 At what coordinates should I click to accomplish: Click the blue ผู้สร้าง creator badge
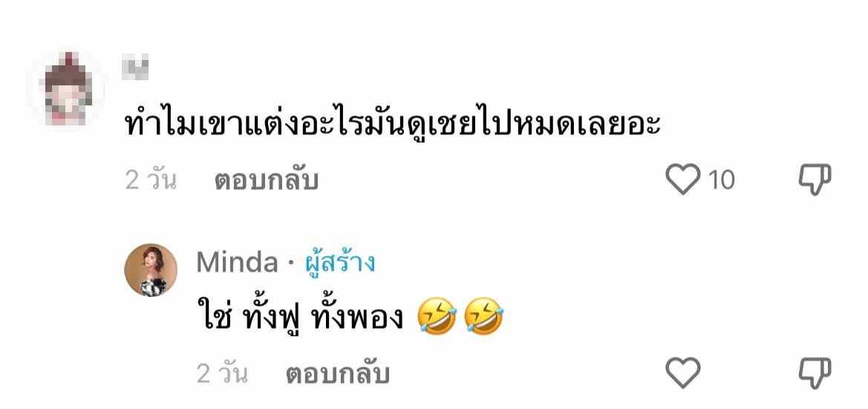(x=340, y=263)
